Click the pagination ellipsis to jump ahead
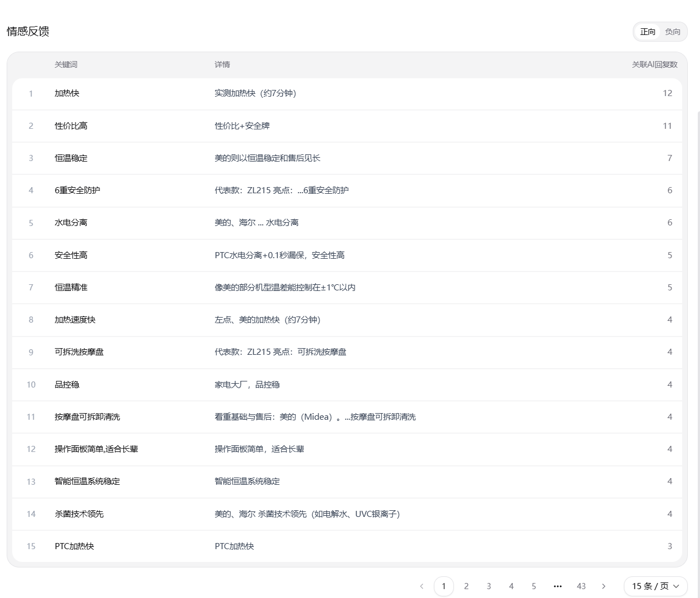700x598 pixels. [x=558, y=586]
